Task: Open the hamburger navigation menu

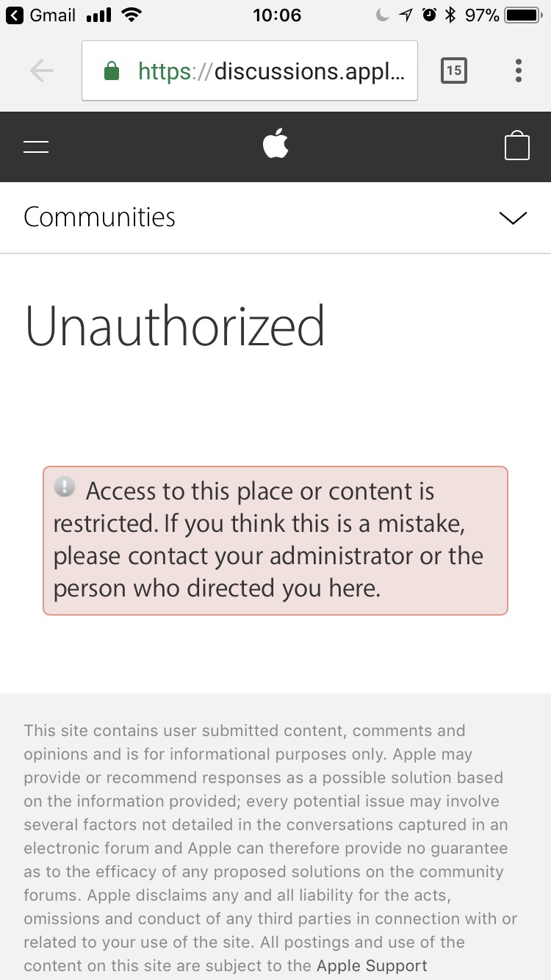Action: [x=36, y=147]
